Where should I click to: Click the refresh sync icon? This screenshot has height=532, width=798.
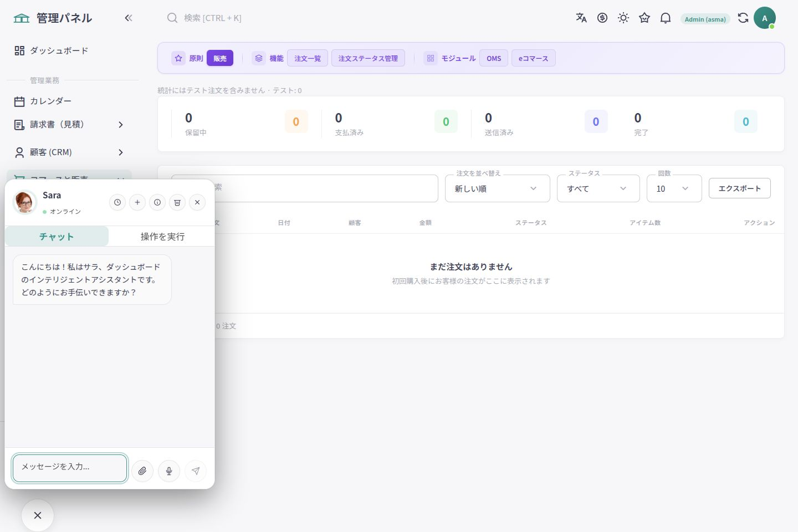(x=743, y=18)
